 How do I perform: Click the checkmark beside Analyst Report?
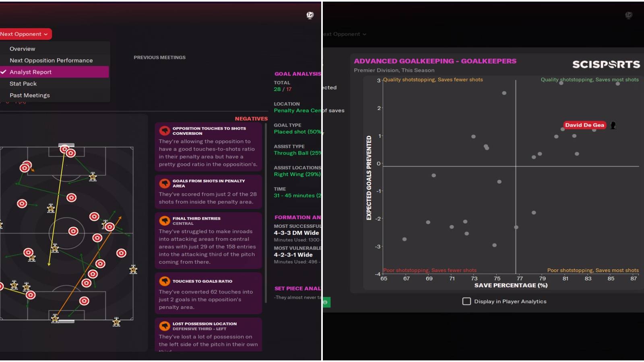point(4,72)
